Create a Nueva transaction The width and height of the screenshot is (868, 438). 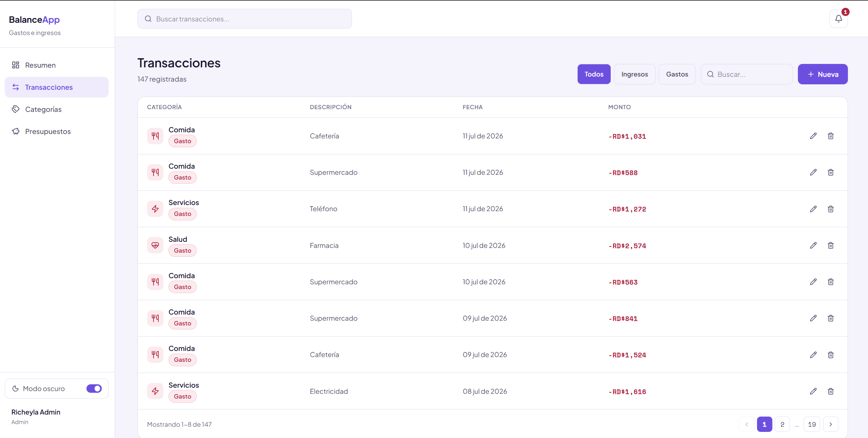[x=823, y=74]
